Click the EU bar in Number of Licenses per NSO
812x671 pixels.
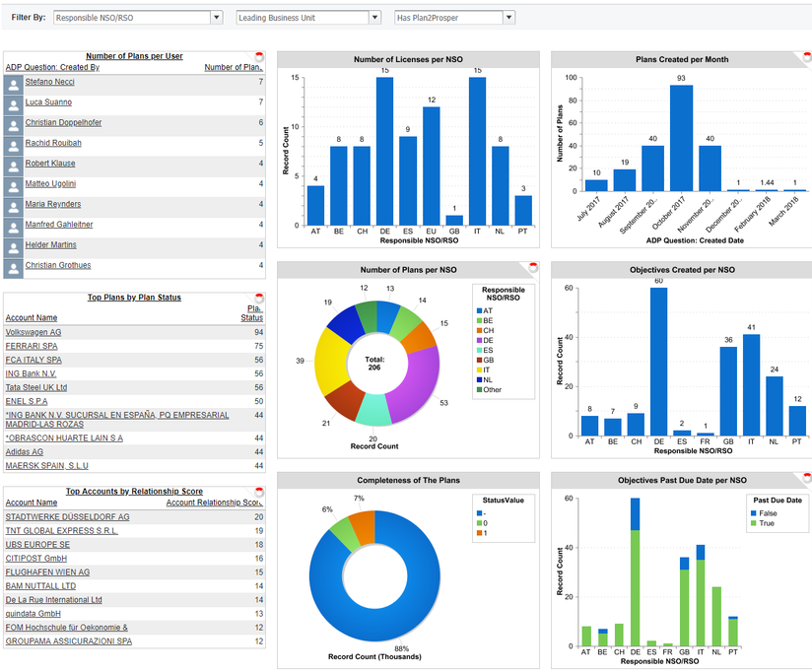pyautogui.click(x=432, y=167)
